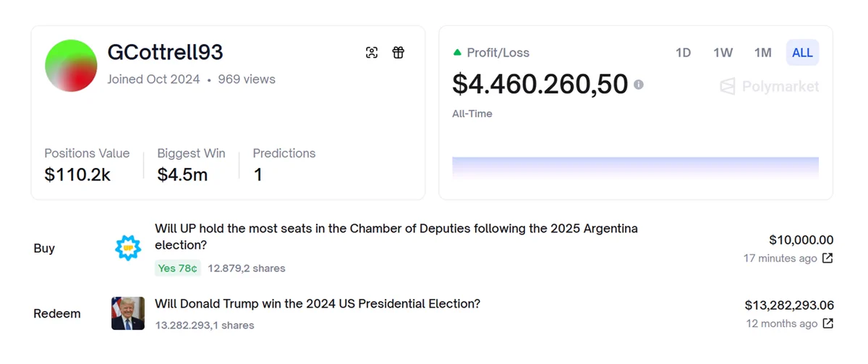The width and height of the screenshot is (868, 364).
Task: Open external link icon for Argentina trade
Action: pos(827,258)
